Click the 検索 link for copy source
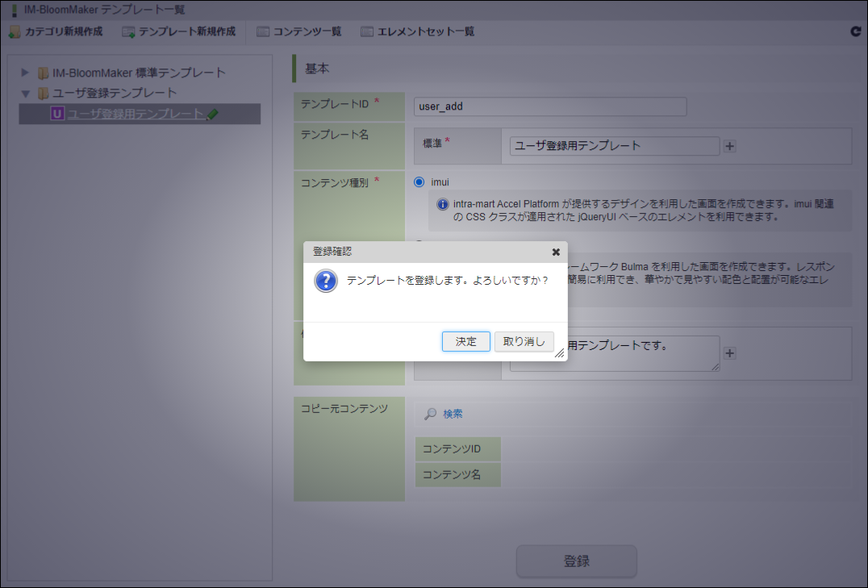 pos(453,414)
